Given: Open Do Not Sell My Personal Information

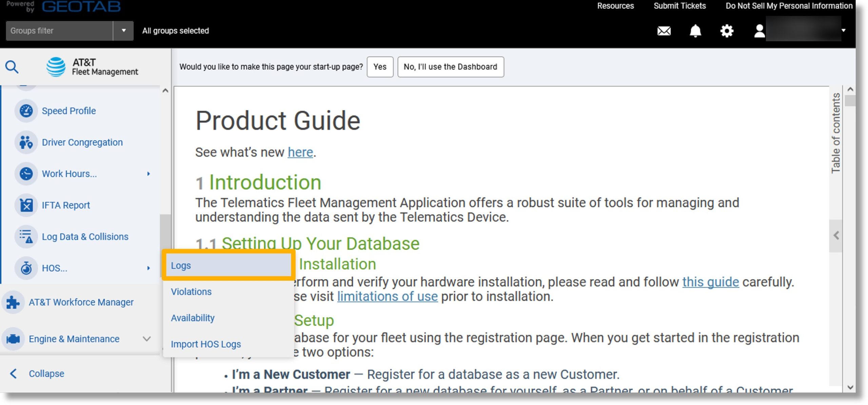Looking at the screenshot, I should (789, 6).
